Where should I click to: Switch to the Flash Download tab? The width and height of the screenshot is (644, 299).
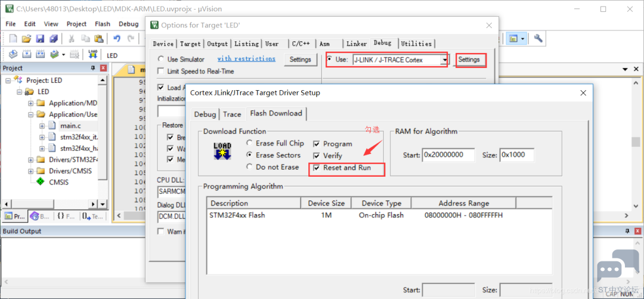point(276,113)
